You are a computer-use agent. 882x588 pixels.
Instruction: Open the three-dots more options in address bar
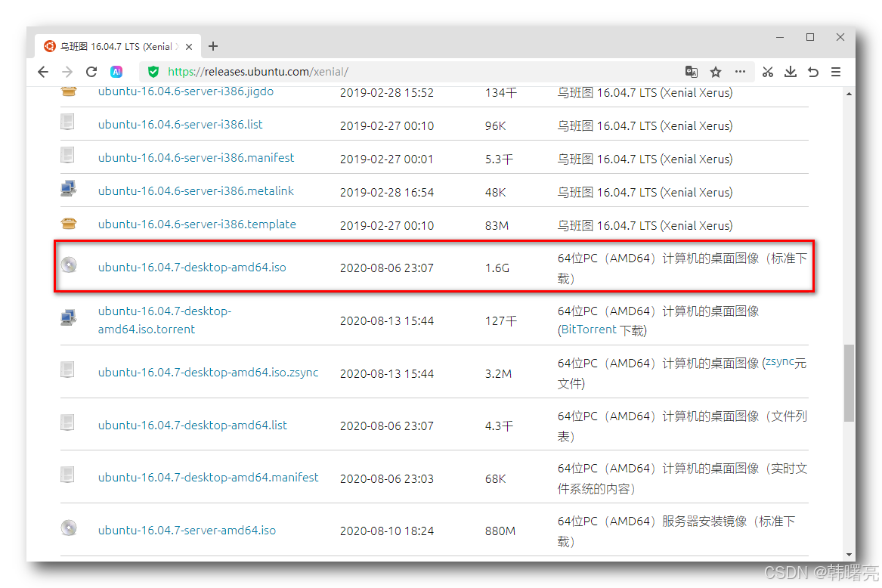point(740,72)
